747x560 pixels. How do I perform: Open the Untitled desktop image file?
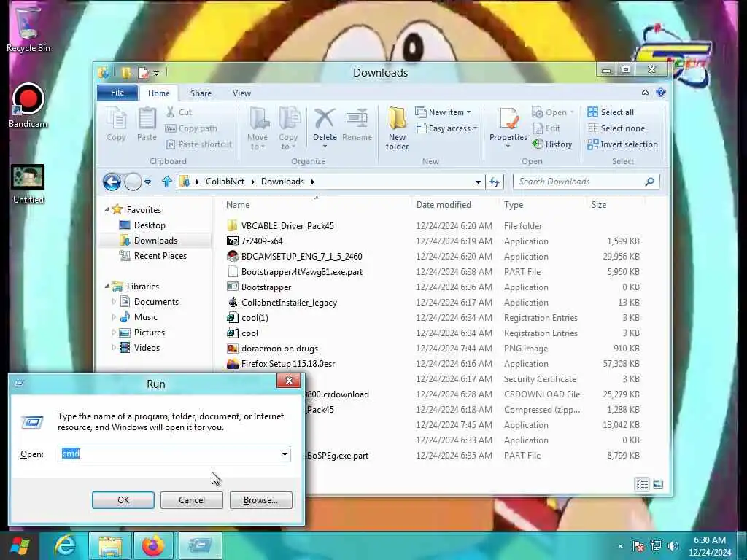(x=28, y=184)
